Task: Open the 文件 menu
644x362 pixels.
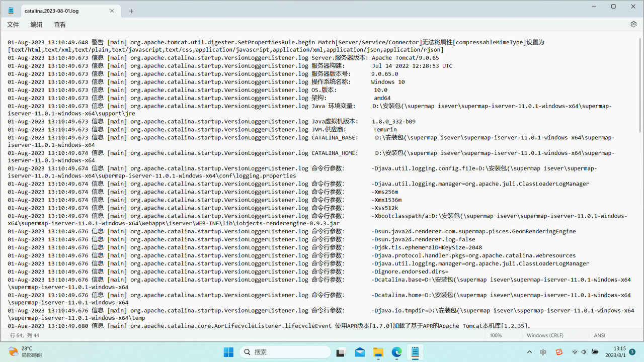Action: pos(13,24)
